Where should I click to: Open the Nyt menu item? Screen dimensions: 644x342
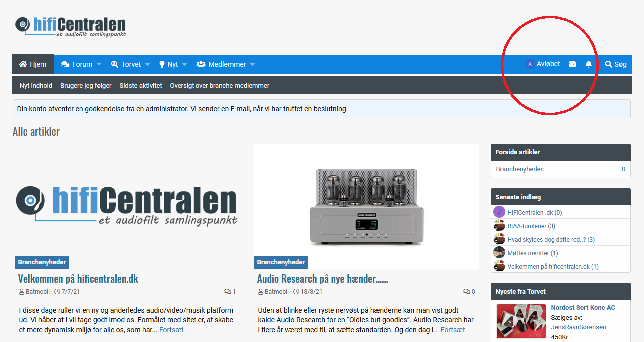click(x=168, y=64)
